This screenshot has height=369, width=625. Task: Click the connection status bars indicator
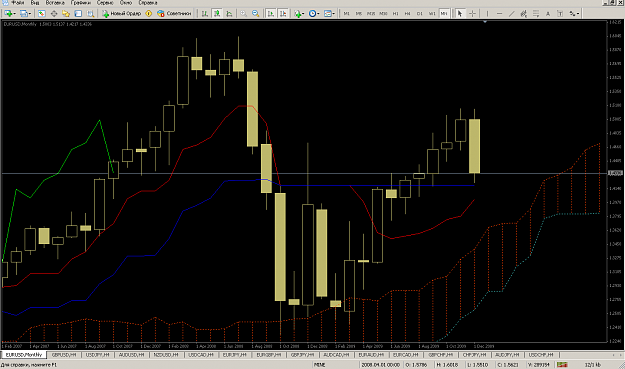click(x=562, y=365)
